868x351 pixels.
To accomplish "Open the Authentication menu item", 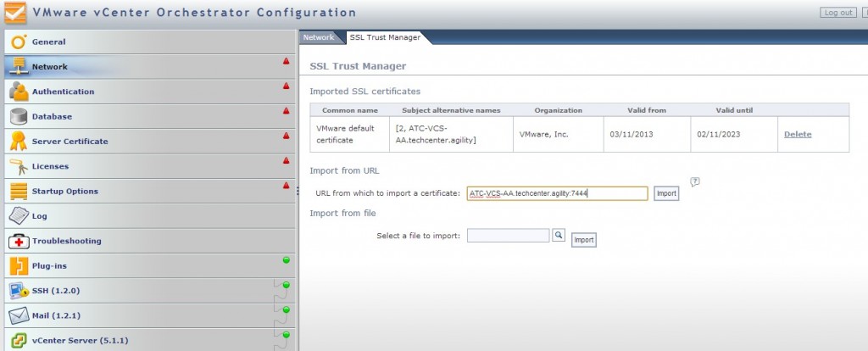I will click(149, 92).
